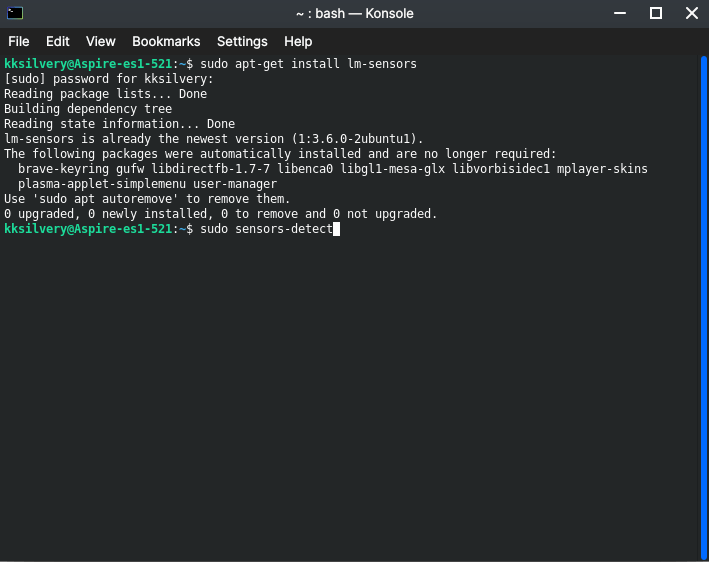
Task: Click the 'mplayer-skins' package name
Action: coord(602,169)
